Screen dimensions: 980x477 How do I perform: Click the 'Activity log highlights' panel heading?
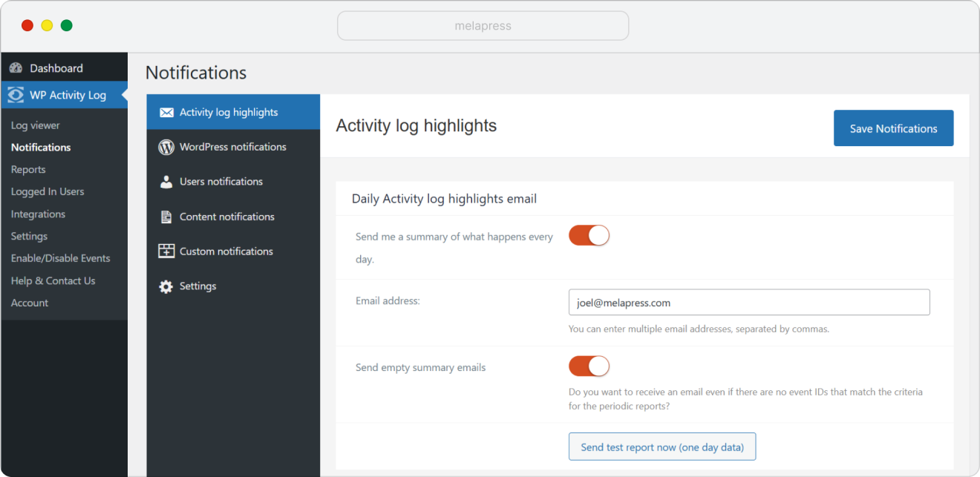416,126
